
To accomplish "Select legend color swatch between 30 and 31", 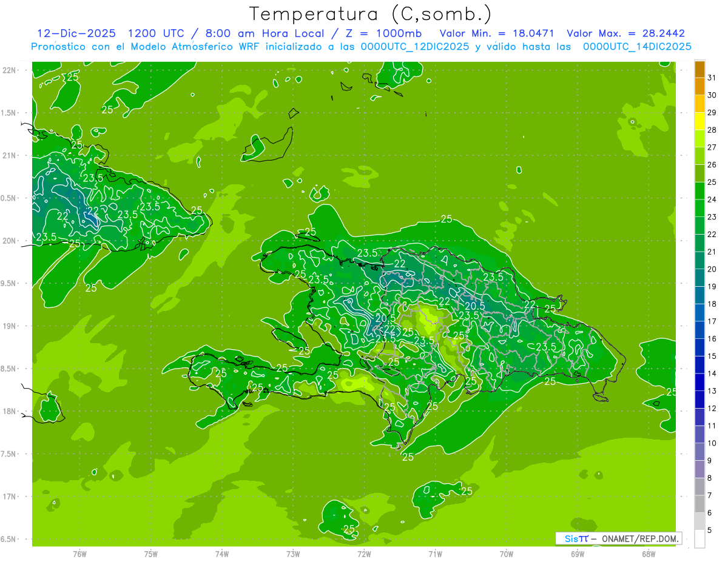I will click(x=699, y=87).
